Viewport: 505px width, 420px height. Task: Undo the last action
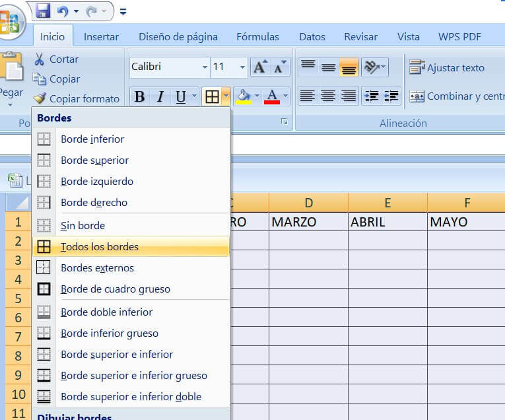pos(63,11)
